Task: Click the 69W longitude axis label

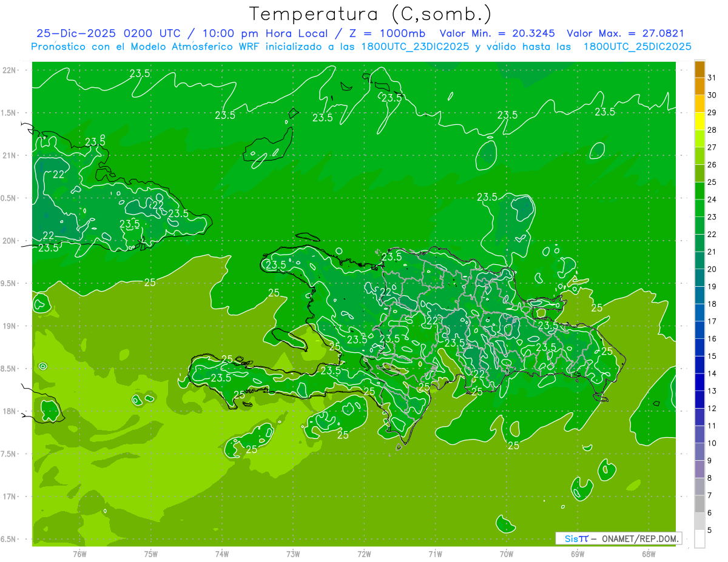Action: click(578, 554)
